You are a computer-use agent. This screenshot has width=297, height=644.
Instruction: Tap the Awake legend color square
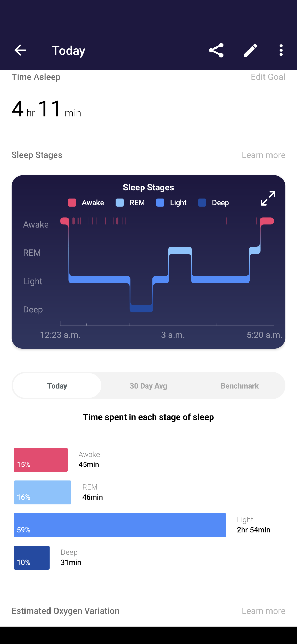(x=72, y=203)
